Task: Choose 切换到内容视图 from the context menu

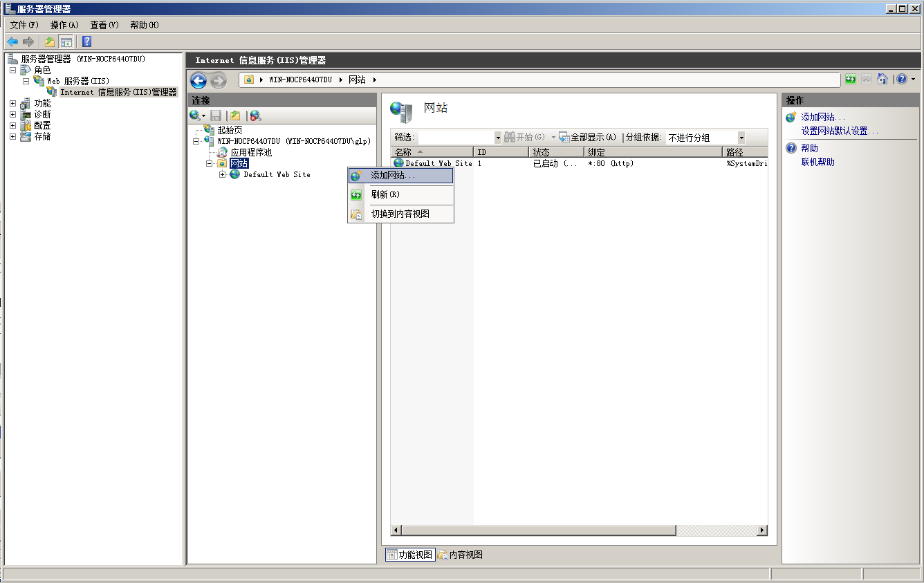Action: click(400, 214)
